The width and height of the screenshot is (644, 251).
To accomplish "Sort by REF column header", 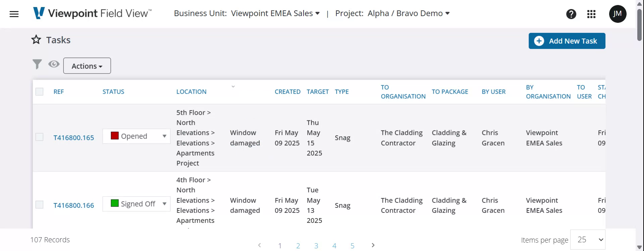I will [59, 92].
